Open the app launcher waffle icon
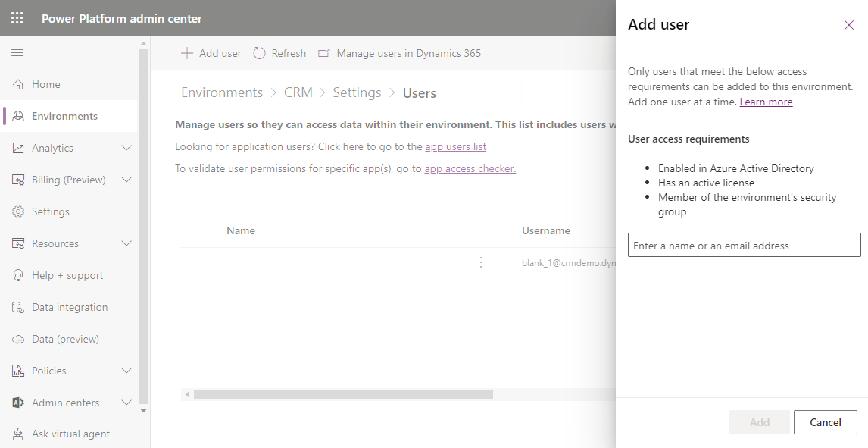Viewport: 868px width, 448px height. (17, 18)
